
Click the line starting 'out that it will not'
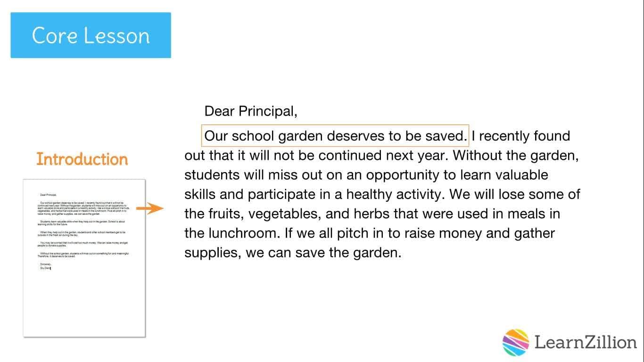pyautogui.click(x=381, y=156)
